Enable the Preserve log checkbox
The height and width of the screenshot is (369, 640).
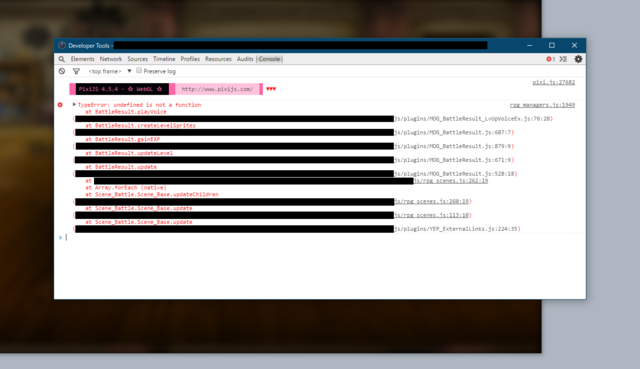[x=139, y=71]
